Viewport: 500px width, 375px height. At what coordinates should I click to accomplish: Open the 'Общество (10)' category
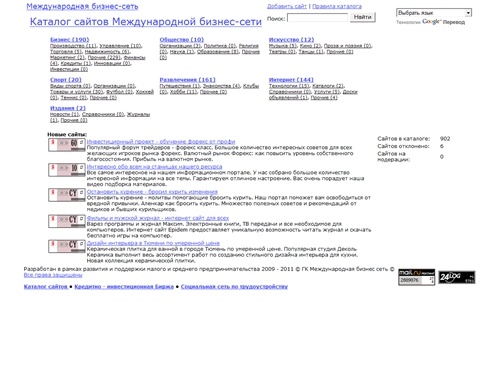pyautogui.click(x=182, y=40)
